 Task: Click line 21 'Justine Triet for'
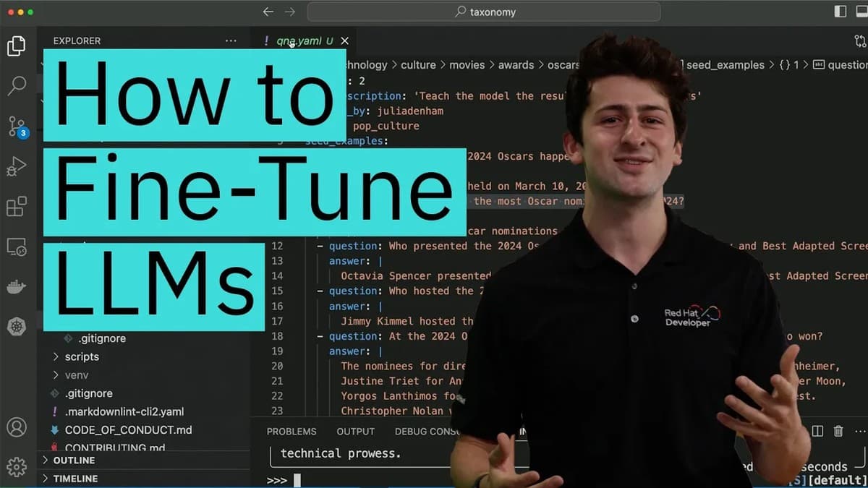click(401, 381)
